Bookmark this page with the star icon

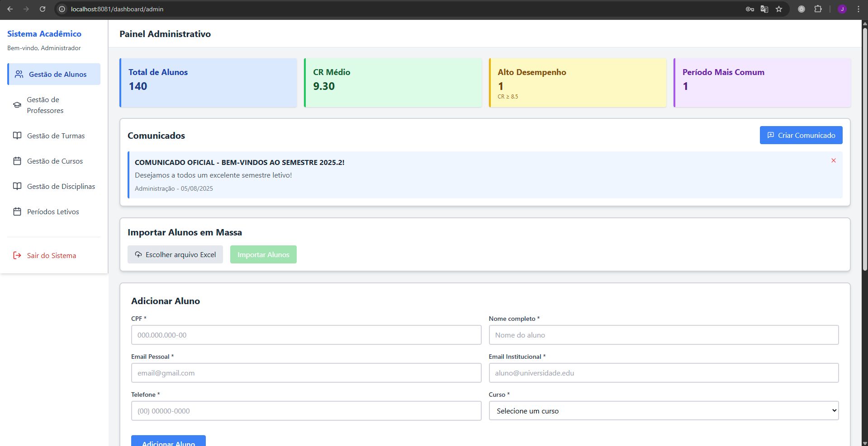779,9
